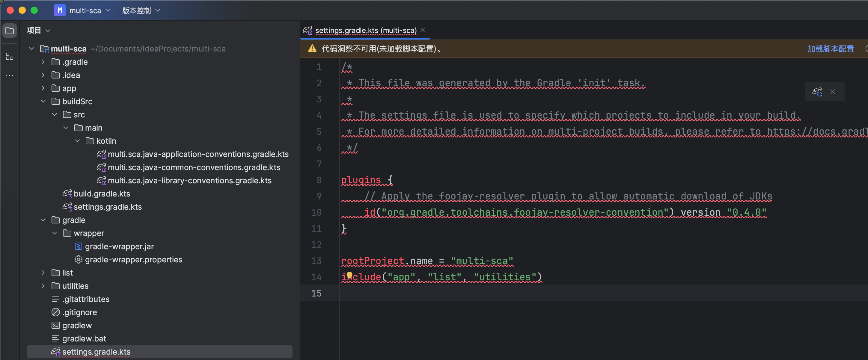Collapse the src folder

[x=55, y=114]
